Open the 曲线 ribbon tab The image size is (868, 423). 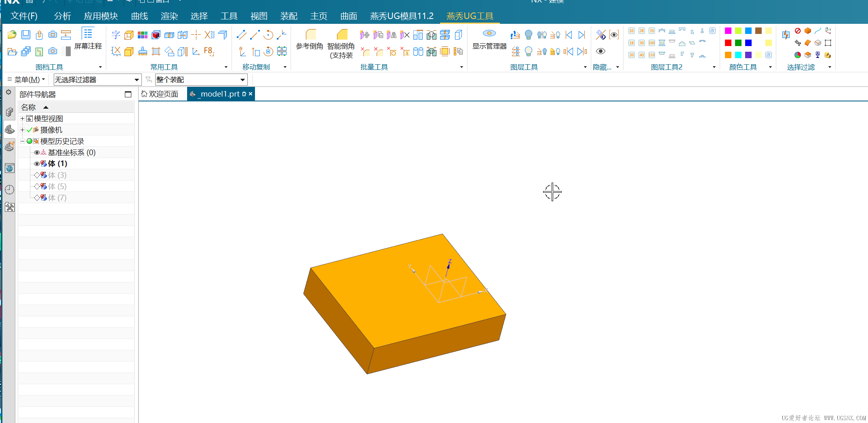click(x=139, y=16)
